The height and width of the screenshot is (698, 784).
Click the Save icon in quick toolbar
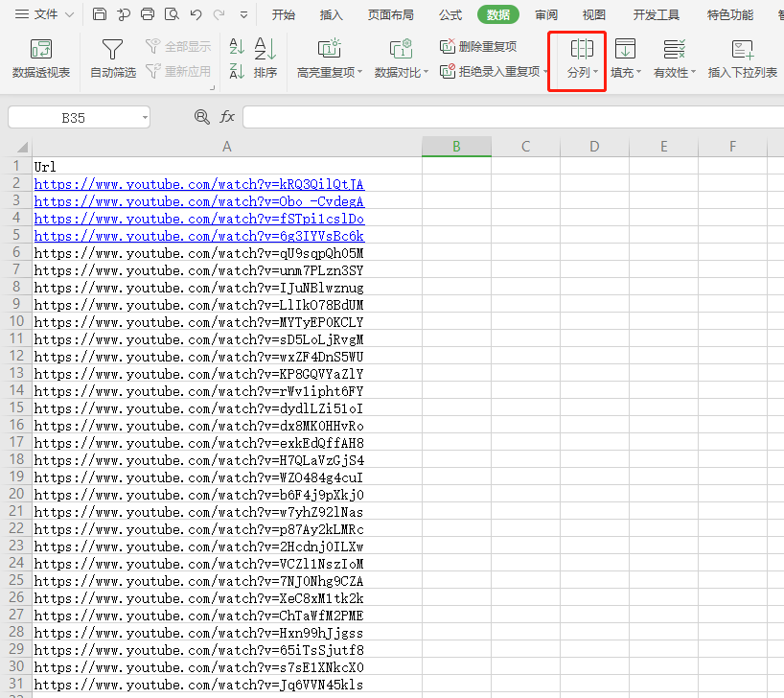pos(100,14)
